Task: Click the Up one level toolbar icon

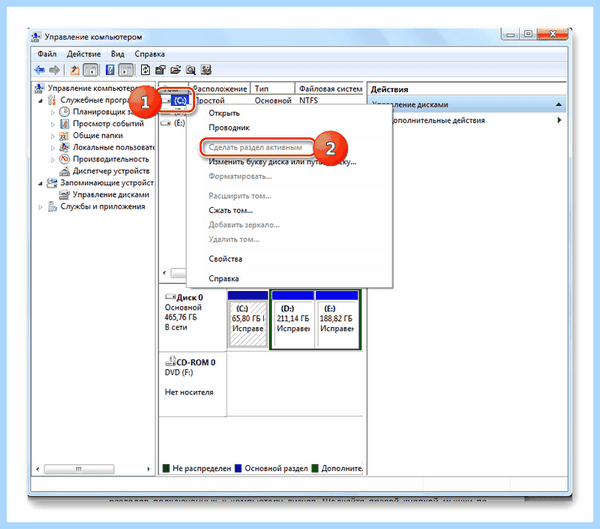Action: coord(75,70)
